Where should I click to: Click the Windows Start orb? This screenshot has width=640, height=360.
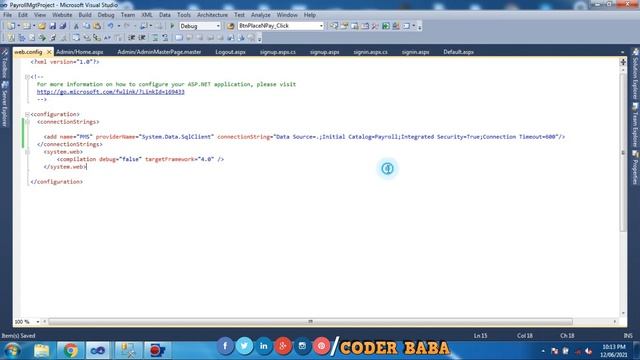[x=12, y=350]
